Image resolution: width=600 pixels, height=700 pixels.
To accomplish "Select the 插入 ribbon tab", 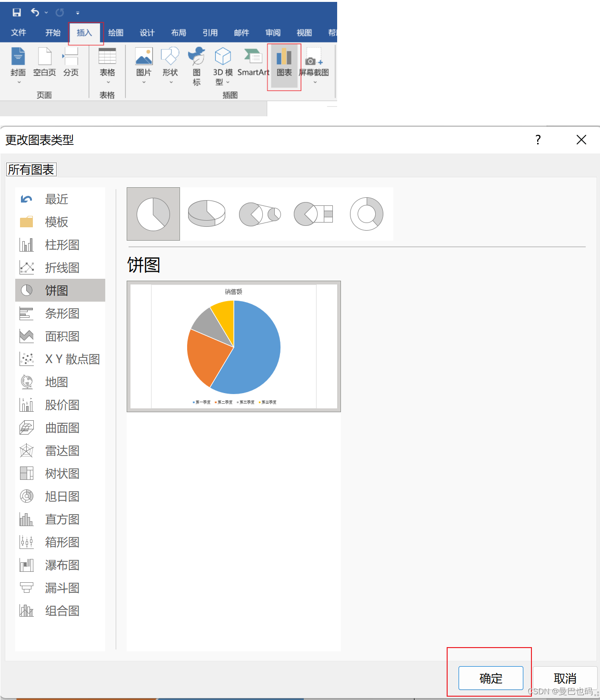I will pos(84,32).
